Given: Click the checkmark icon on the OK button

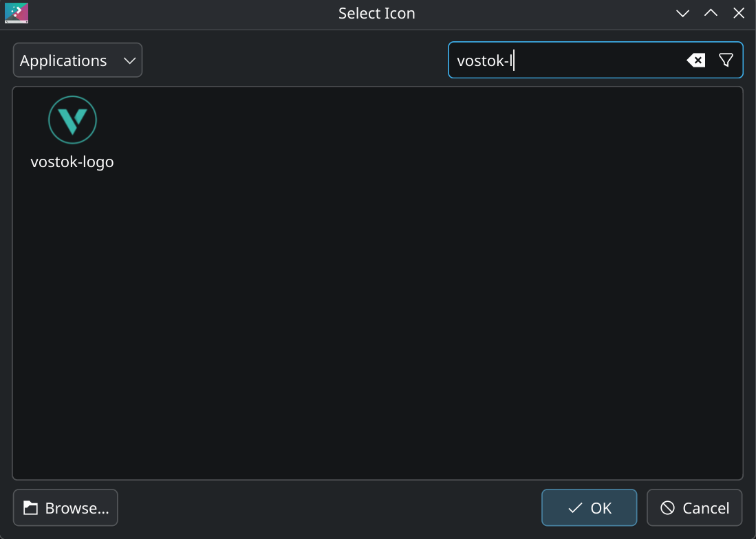Looking at the screenshot, I should (575, 508).
